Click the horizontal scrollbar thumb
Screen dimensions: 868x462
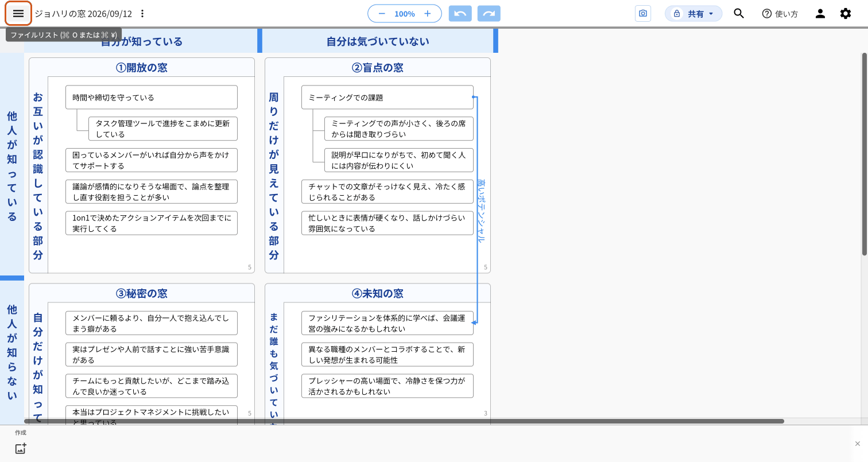(x=404, y=421)
